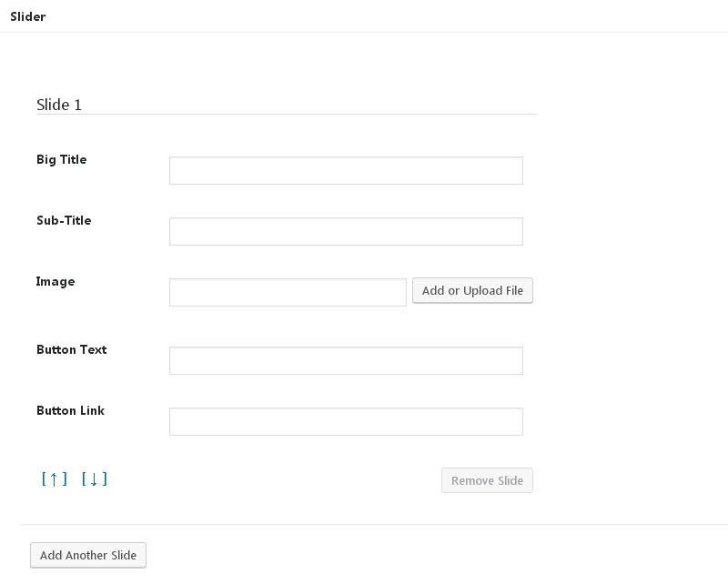Click the Sub-Title label text
Viewport: 728px width, 584px height.
point(64,220)
